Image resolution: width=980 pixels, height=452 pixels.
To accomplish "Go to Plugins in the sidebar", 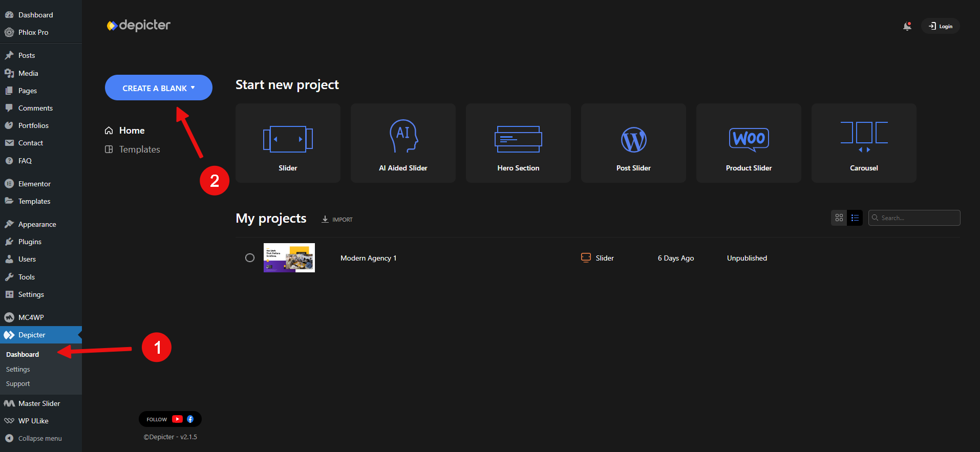I will [x=41, y=242].
